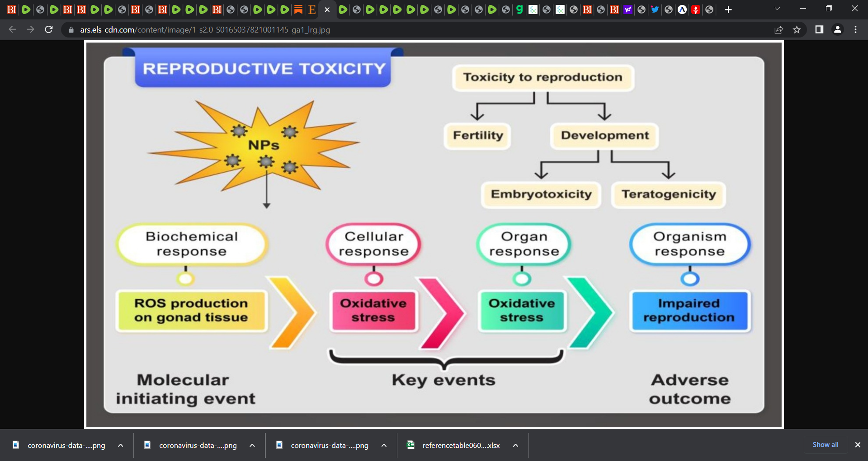
Task: Click the 'Adverse outcome' caption
Action: [690, 389]
